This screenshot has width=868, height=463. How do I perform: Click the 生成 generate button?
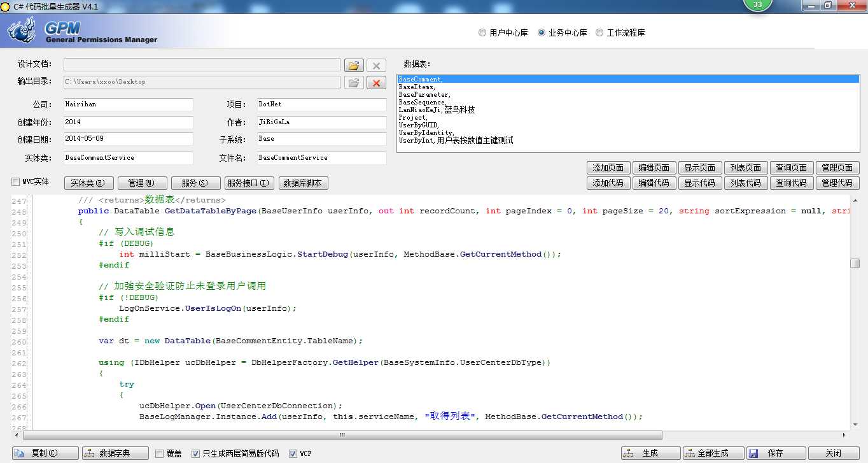(x=651, y=453)
